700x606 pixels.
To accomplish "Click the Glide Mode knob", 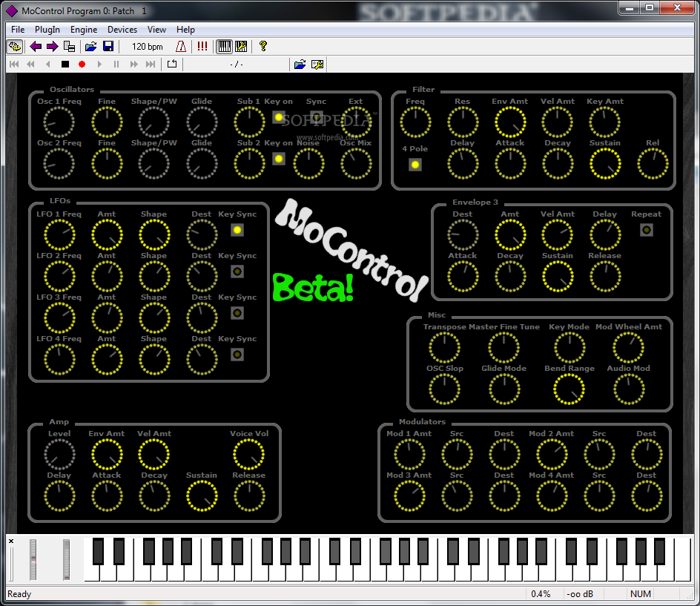I will [504, 389].
